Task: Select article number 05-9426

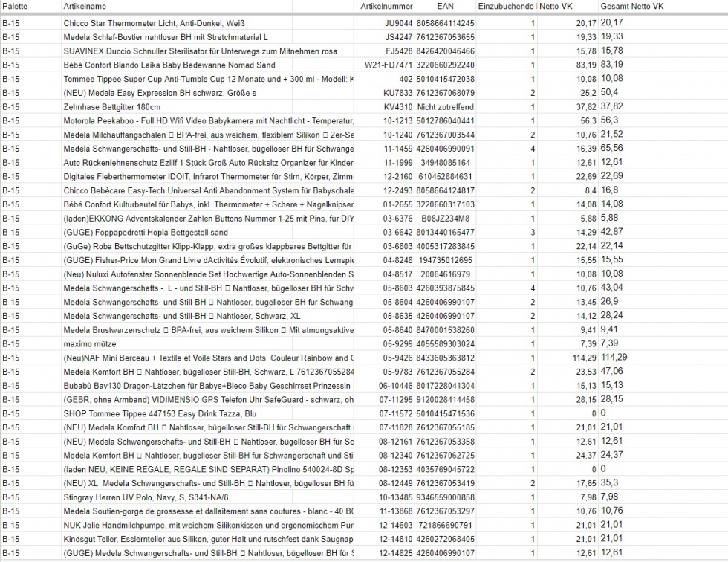Action: click(398, 358)
